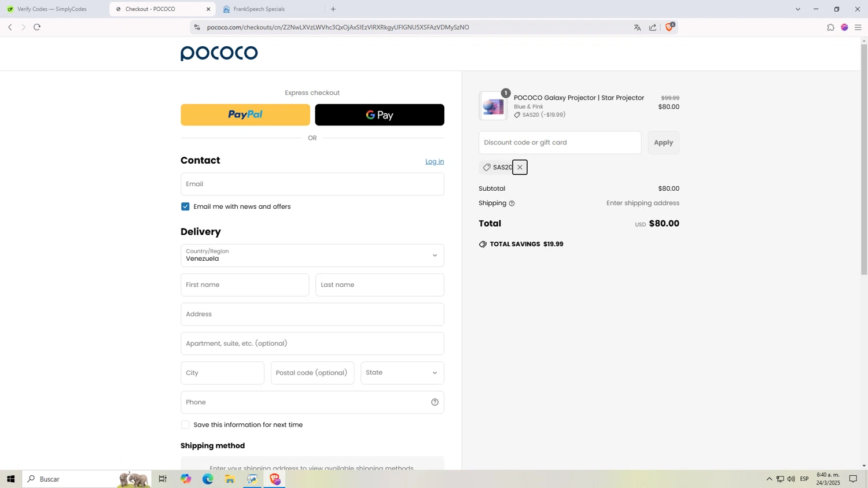Open File Explorer from taskbar
868x488 pixels.
tap(230, 479)
